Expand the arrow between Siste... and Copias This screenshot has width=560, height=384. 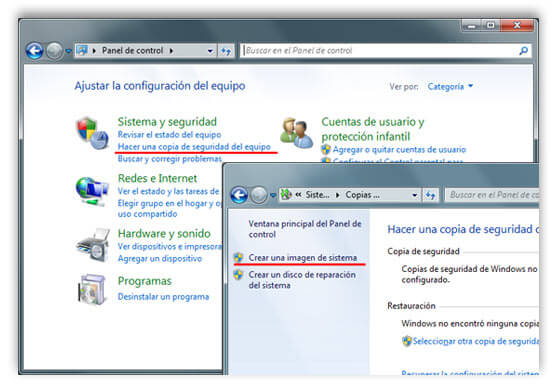click(x=338, y=195)
